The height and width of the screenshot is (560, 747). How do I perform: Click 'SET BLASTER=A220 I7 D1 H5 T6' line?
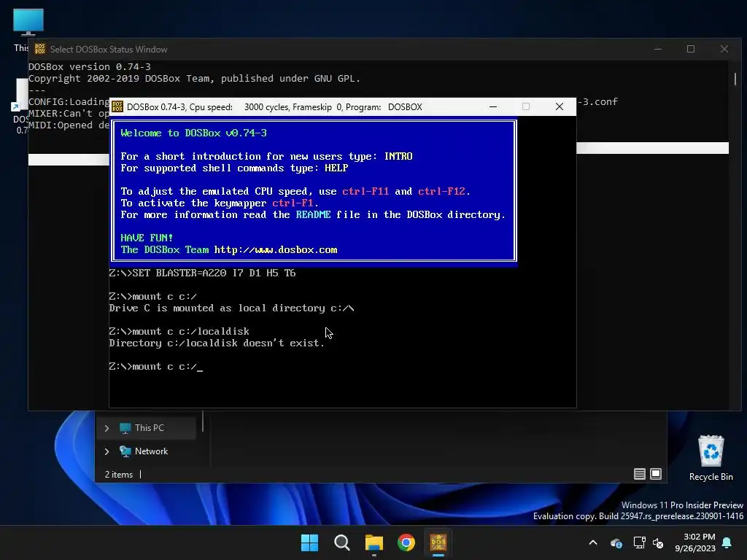click(x=203, y=273)
